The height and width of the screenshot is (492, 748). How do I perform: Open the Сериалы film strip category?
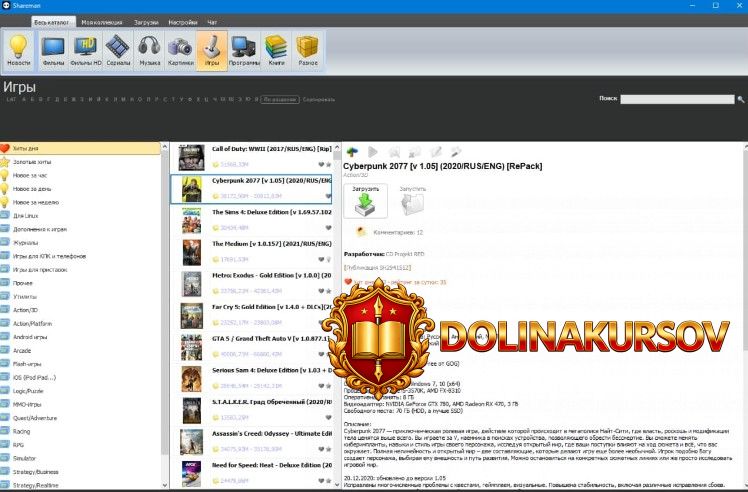point(118,50)
